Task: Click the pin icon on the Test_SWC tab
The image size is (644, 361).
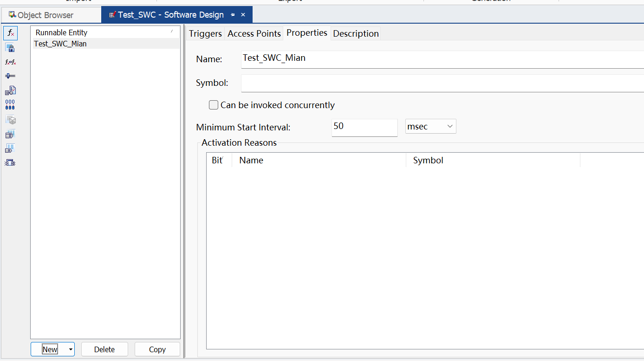Action: pyautogui.click(x=232, y=14)
